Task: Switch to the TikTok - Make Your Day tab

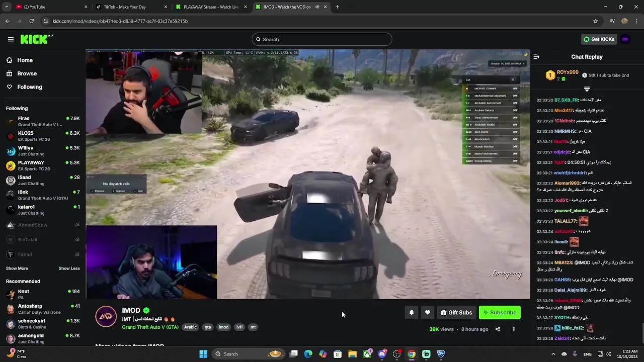Action: 131,7
